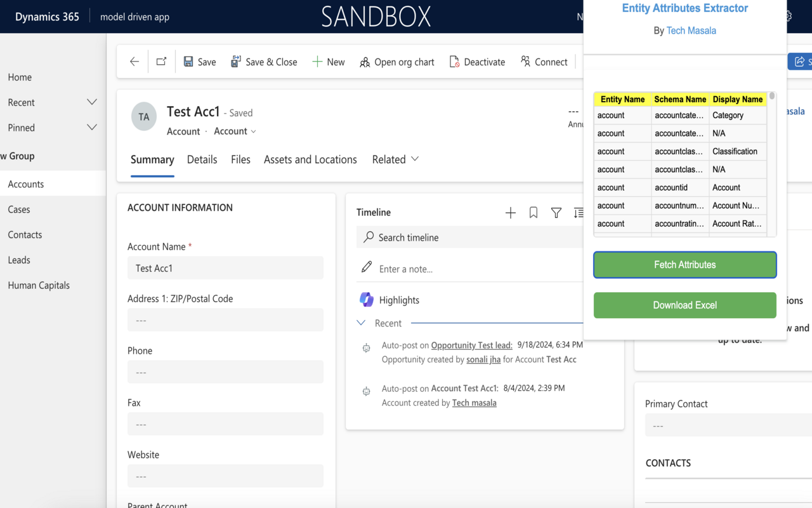Collapse the Recent timeline section

361,323
